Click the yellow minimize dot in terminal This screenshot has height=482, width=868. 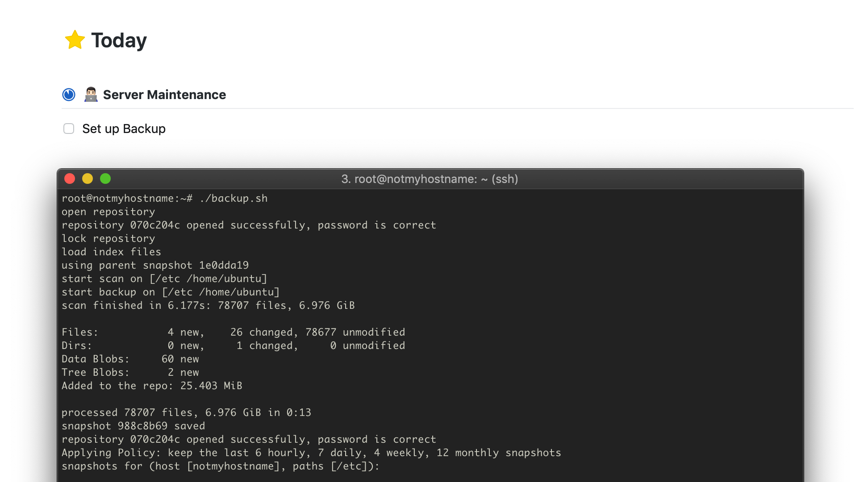[x=88, y=179]
